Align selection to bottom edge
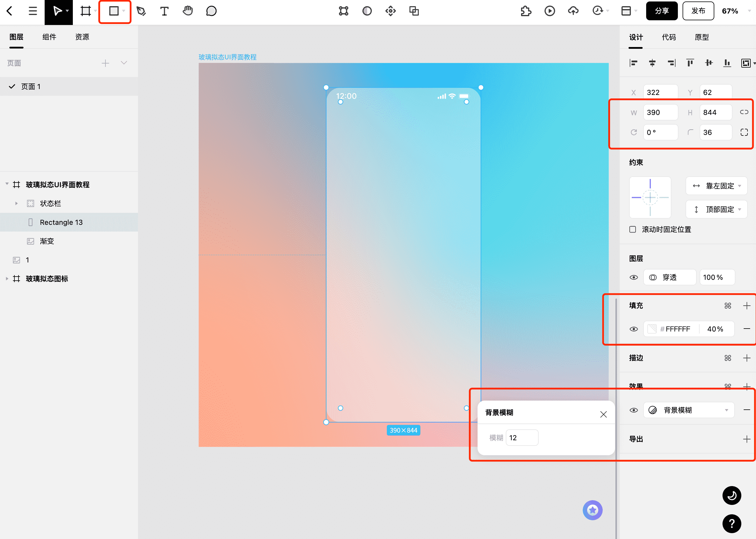Viewport: 756px width, 539px height. (727, 63)
